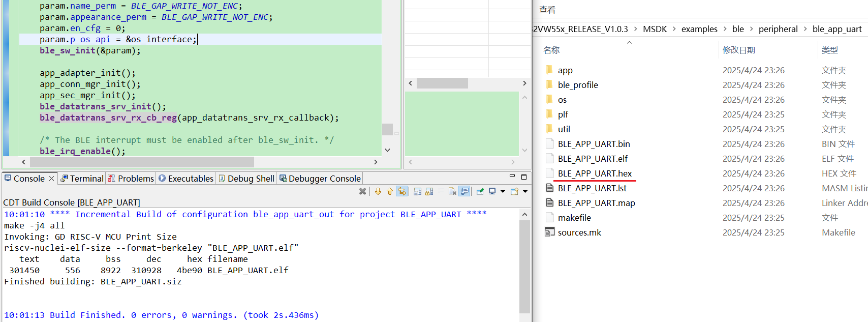Expand the chevron after peripheral breadcrumb
The width and height of the screenshot is (868, 322).
click(805, 29)
